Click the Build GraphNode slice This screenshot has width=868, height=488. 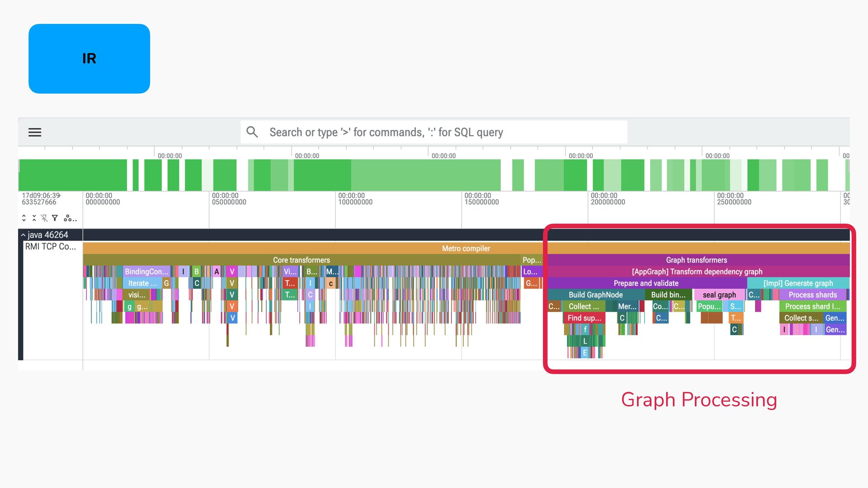[x=596, y=295]
